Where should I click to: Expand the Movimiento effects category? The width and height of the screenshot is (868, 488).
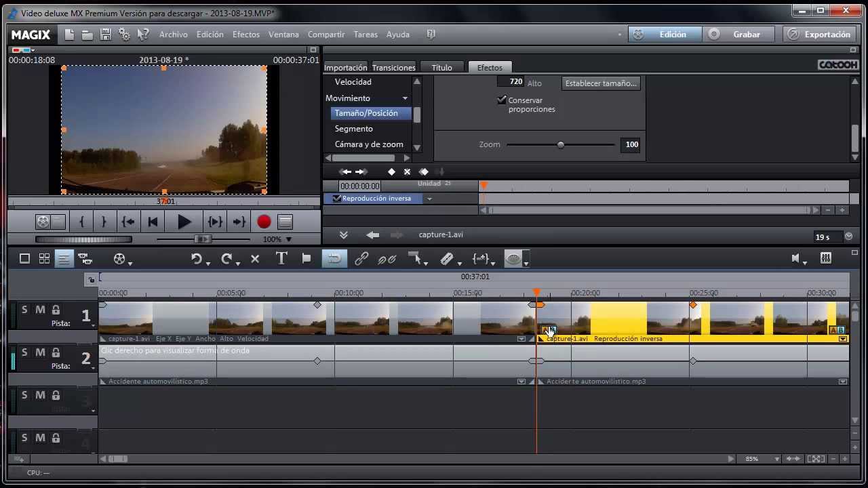pyautogui.click(x=405, y=98)
